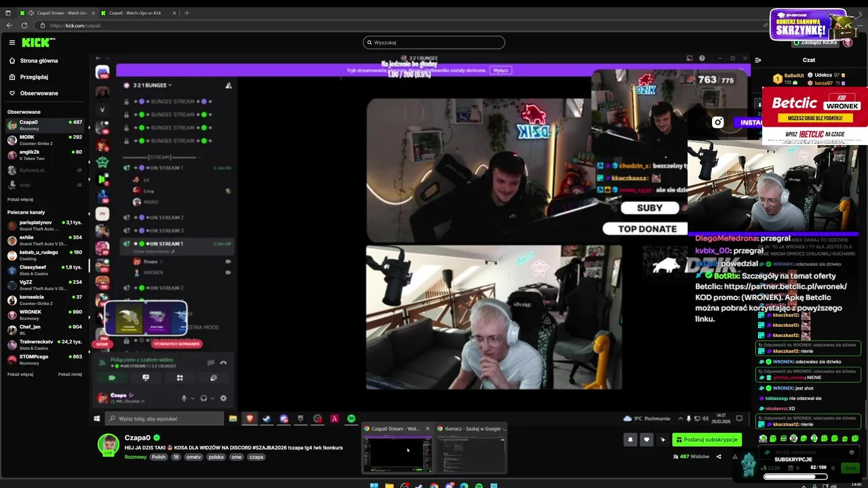Expand followed channels with first Pokaż więcej
Screen dimensions: 868x488
[20, 199]
